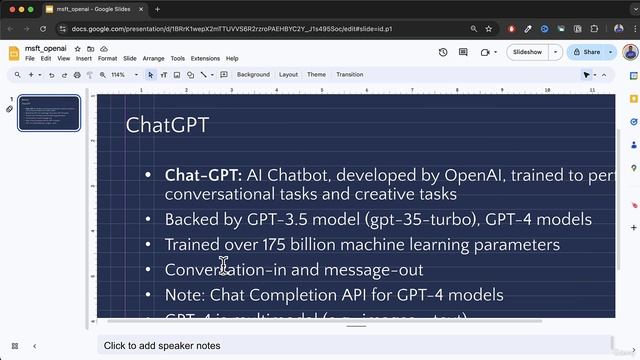Image resolution: width=640 pixels, height=360 pixels.
Task: Expand the Line tool dropdown arrow
Action: pyautogui.click(x=212, y=75)
